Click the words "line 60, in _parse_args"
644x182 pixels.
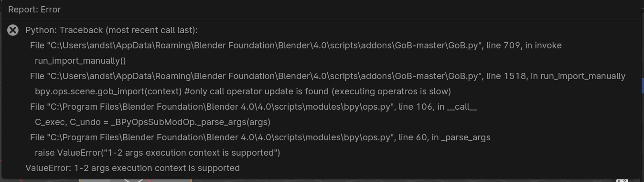pos(445,137)
